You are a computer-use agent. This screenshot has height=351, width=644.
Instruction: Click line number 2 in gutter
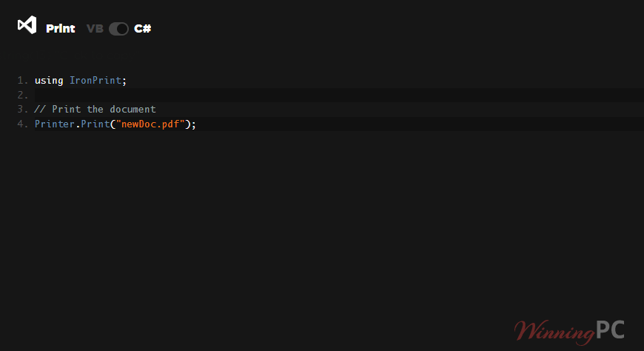[x=23, y=95]
